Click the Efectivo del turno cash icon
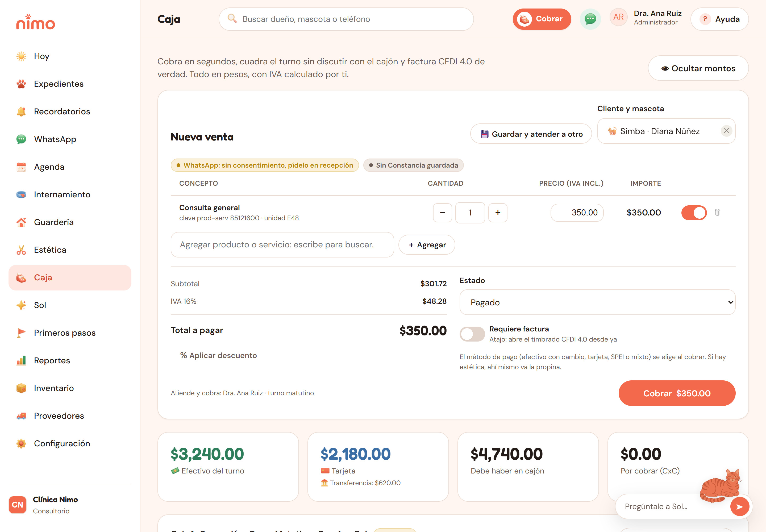The image size is (766, 532). [x=175, y=471]
